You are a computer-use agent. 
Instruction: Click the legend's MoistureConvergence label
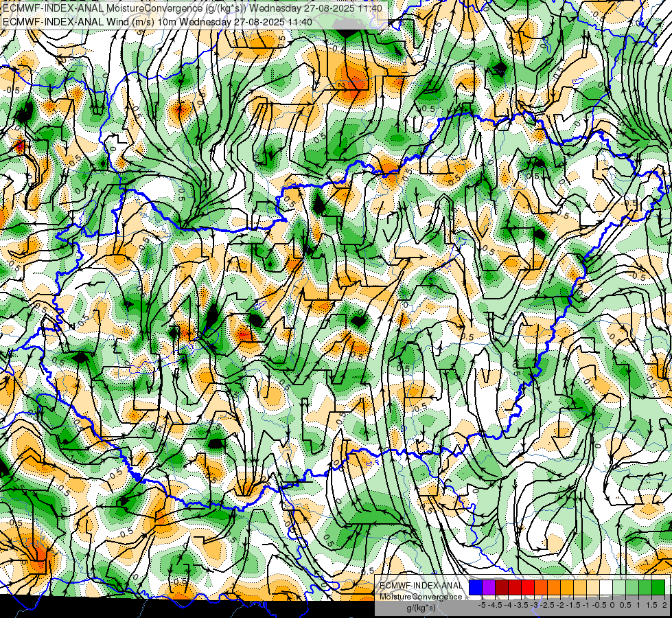click(421, 597)
